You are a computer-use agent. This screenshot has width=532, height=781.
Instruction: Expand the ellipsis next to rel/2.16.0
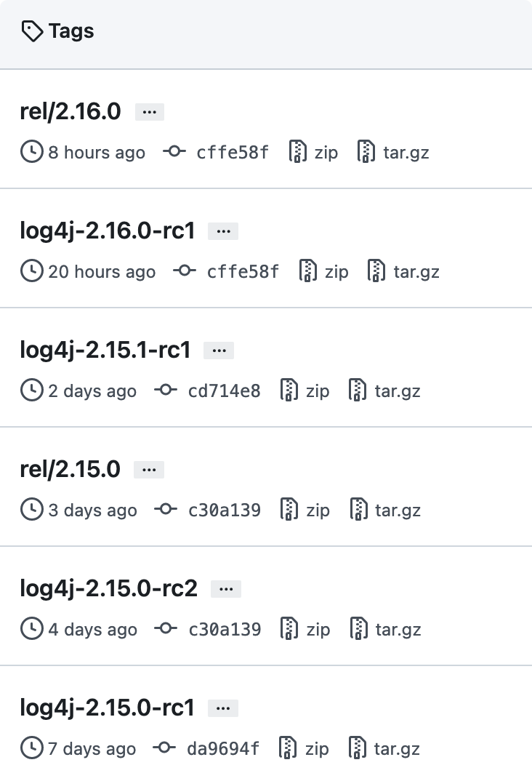point(150,112)
